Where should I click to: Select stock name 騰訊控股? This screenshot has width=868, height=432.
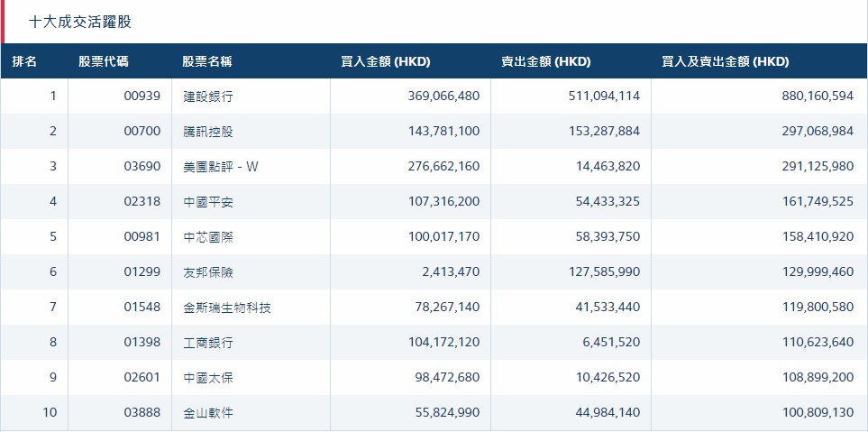tap(208, 132)
